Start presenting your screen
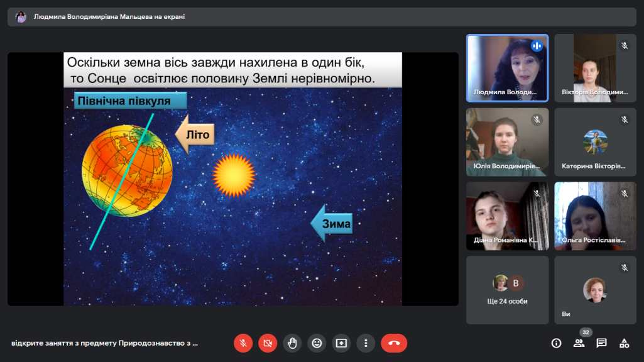The width and height of the screenshot is (644, 362). [x=341, y=343]
